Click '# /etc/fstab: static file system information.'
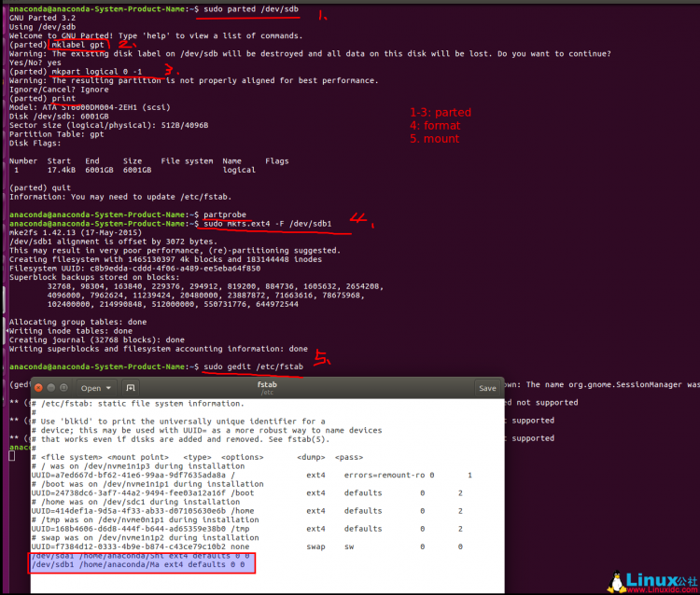Viewport: 700px width, 595px height. 138,404
